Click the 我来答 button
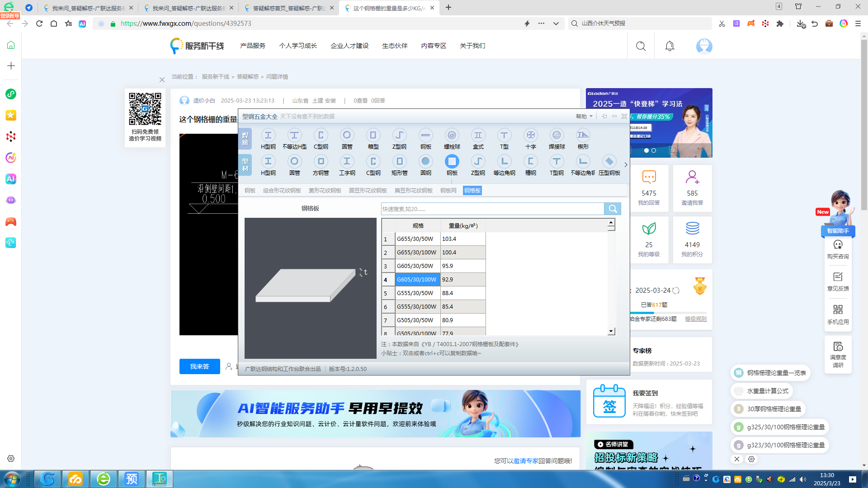Screen dimensions: 868x488 click(x=199, y=366)
